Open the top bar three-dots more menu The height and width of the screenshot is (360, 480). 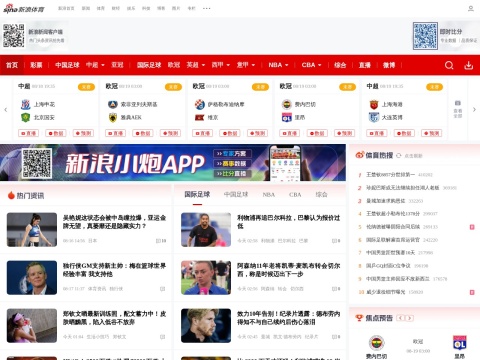coord(207,8)
